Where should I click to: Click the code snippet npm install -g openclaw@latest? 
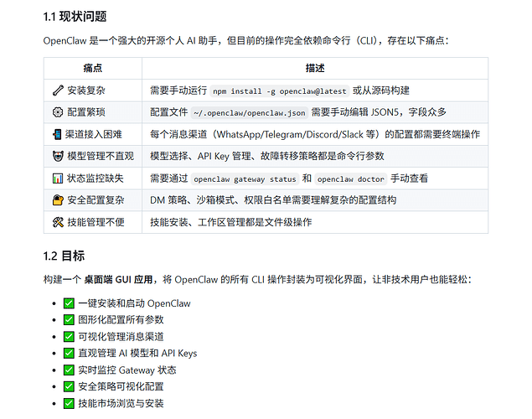(280, 91)
